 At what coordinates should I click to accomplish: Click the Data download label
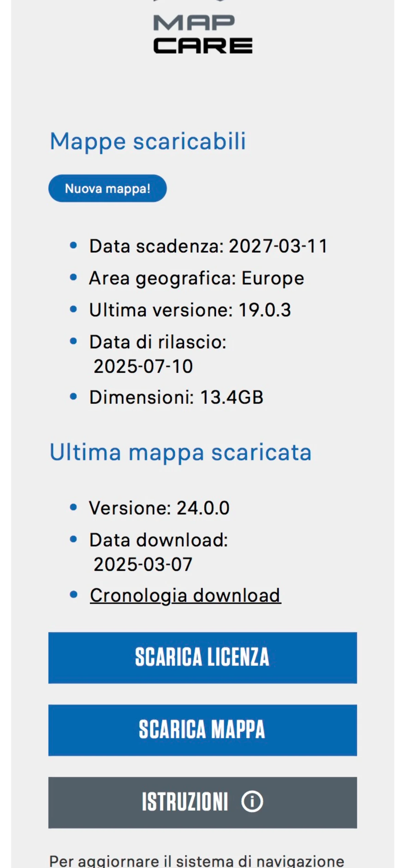[x=159, y=540]
